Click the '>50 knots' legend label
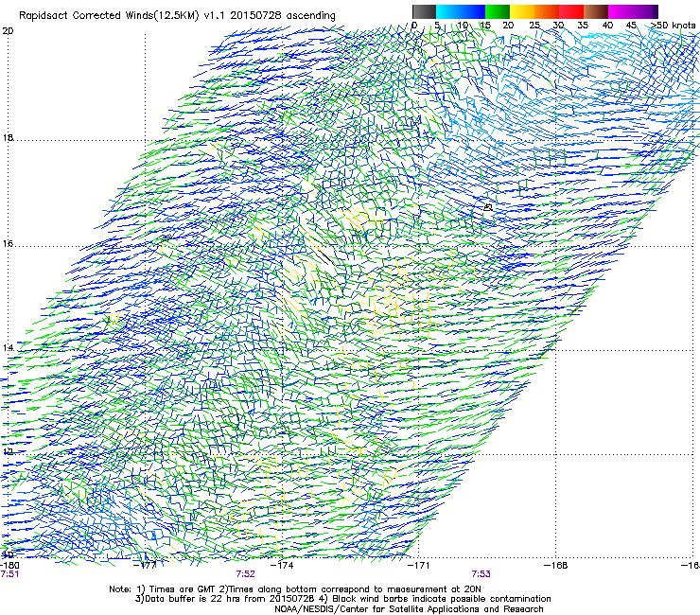The height and width of the screenshot is (615, 700). point(673,26)
